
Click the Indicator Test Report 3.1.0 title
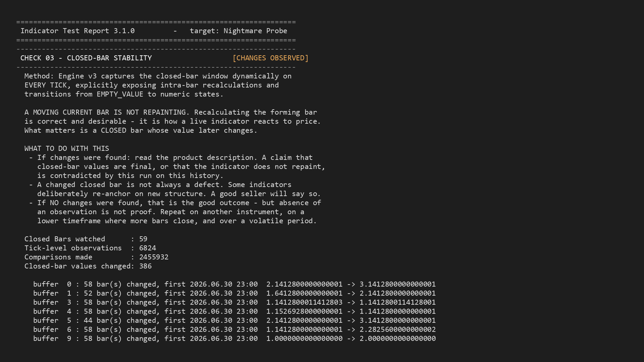77,31
